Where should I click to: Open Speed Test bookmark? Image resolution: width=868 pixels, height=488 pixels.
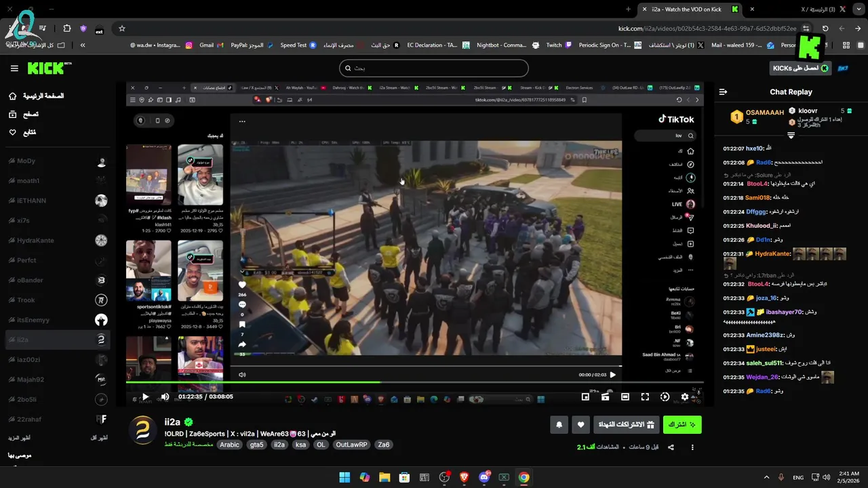298,45
